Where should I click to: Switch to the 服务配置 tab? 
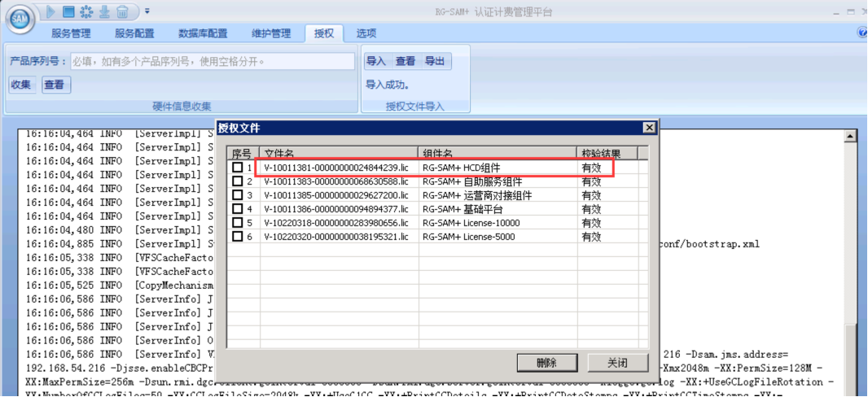tap(134, 33)
